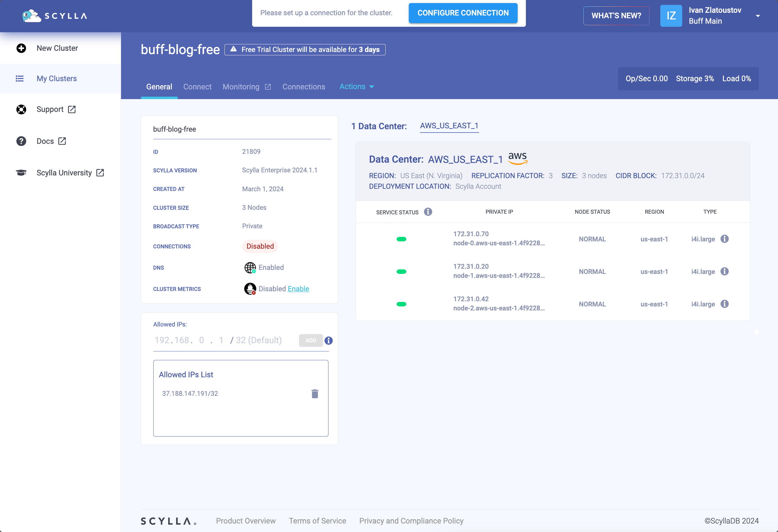Screen dimensions: 778x532
Task: Click the WHAT'S NEW? button
Action: click(616, 16)
